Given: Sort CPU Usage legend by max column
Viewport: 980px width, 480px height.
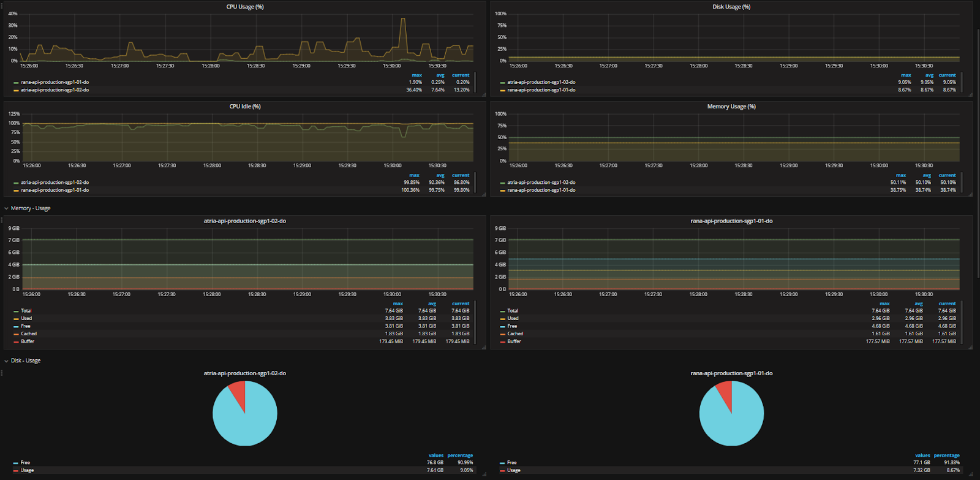Looking at the screenshot, I should [417, 75].
